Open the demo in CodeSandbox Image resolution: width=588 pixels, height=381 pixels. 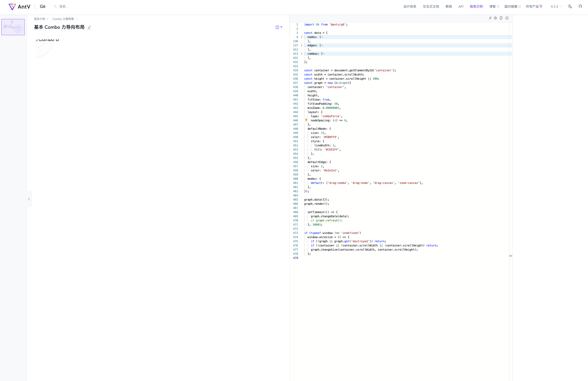(495, 18)
